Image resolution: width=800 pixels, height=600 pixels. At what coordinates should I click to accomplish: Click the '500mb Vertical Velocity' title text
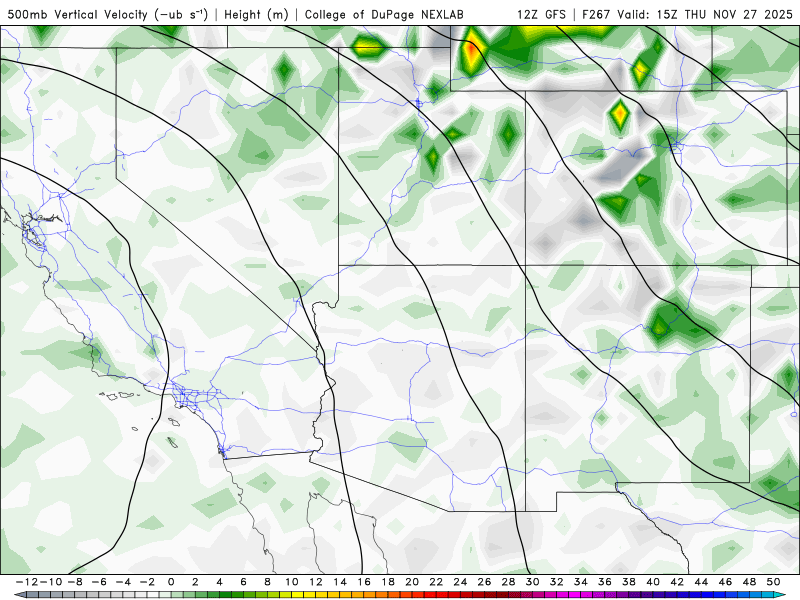click(x=78, y=14)
